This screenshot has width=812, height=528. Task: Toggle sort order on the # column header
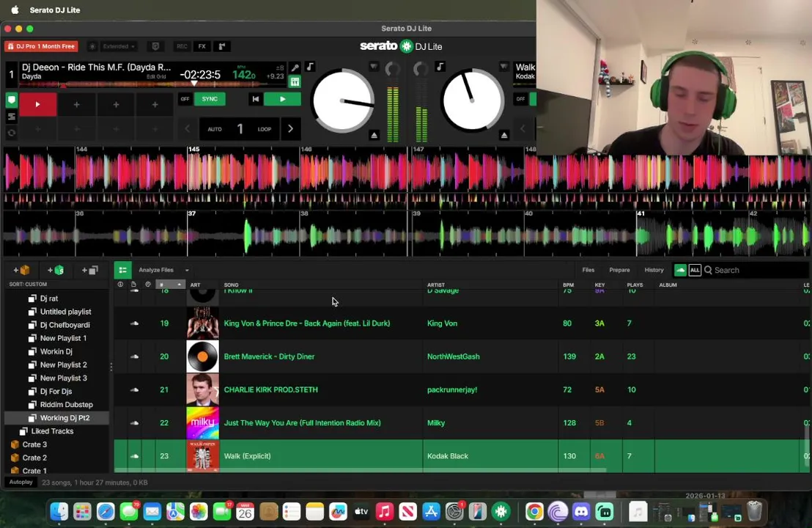(170, 285)
